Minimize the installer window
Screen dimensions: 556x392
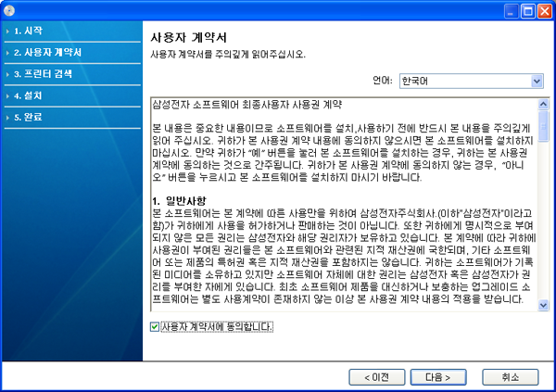(511, 11)
